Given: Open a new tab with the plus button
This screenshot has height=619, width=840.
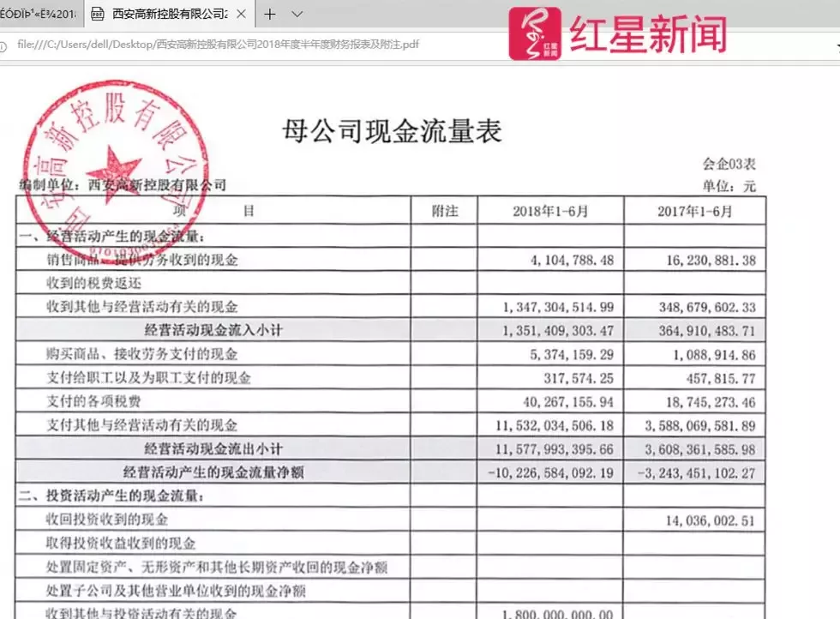Looking at the screenshot, I should [270, 14].
